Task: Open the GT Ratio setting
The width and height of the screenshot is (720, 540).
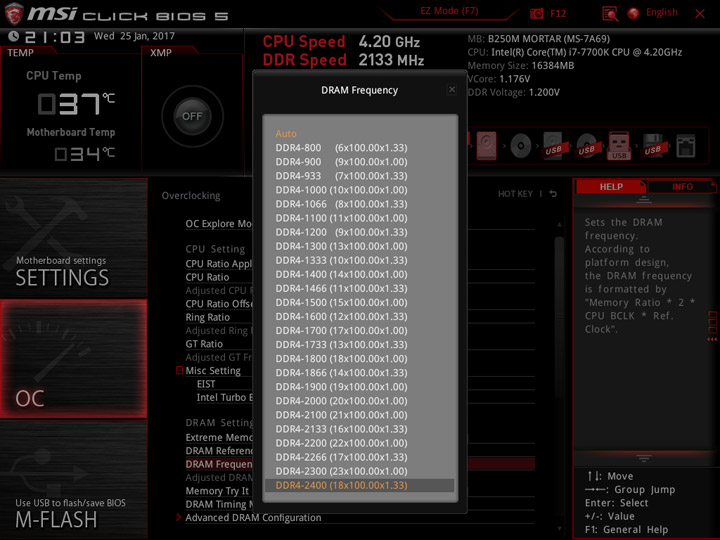Action: [204, 344]
